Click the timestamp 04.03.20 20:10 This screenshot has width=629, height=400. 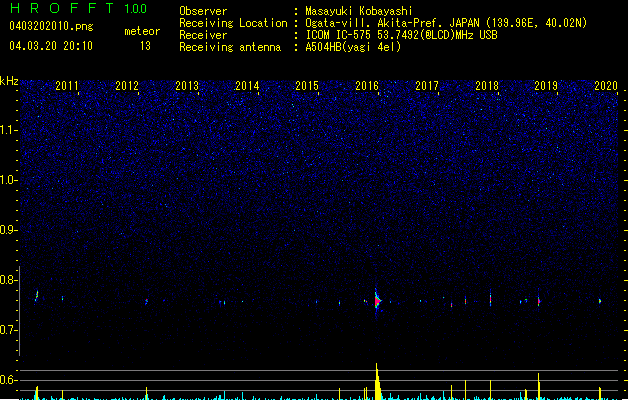pyautogui.click(x=51, y=46)
